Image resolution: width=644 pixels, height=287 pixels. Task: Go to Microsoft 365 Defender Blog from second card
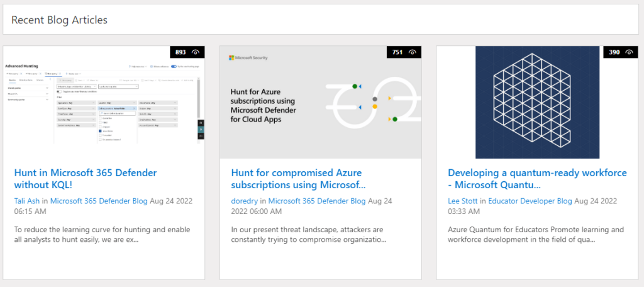pyautogui.click(x=317, y=201)
